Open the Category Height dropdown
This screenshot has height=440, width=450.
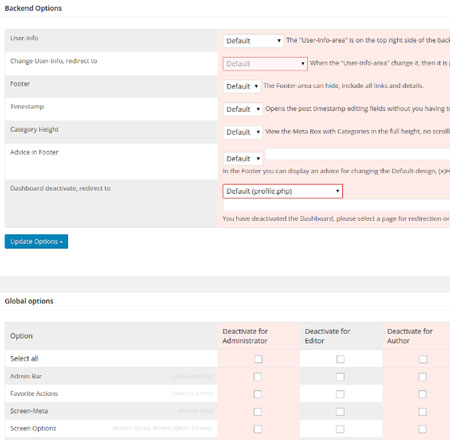pyautogui.click(x=243, y=132)
